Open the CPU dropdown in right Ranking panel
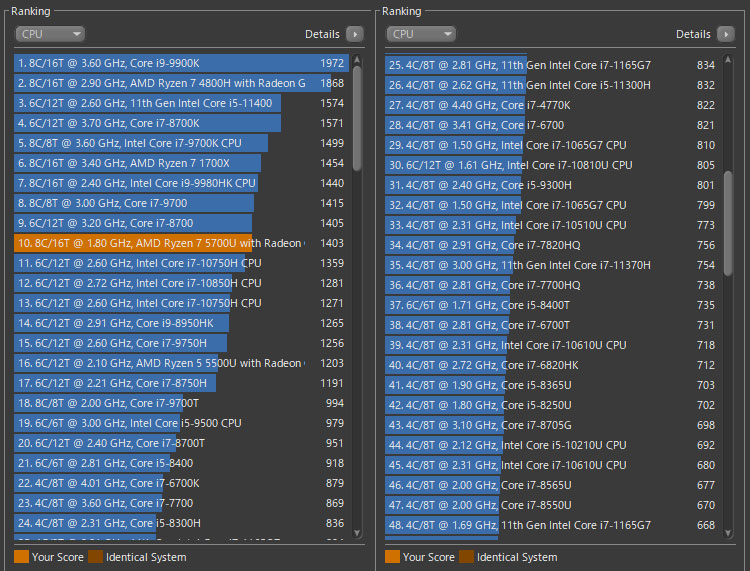The width and height of the screenshot is (750, 571). pyautogui.click(x=420, y=34)
